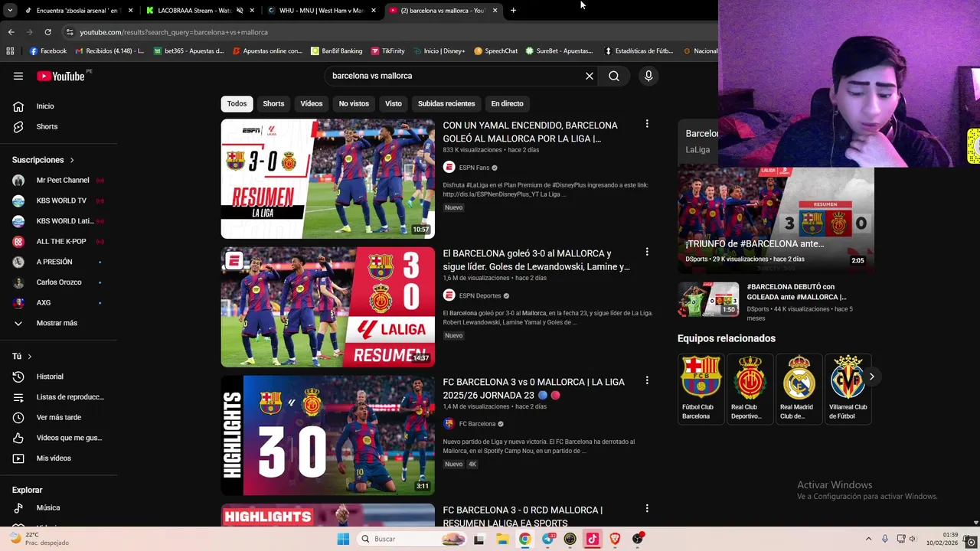Open Villarreal Club de Fútbol team card
This screenshot has height=551, width=980.
coord(848,389)
